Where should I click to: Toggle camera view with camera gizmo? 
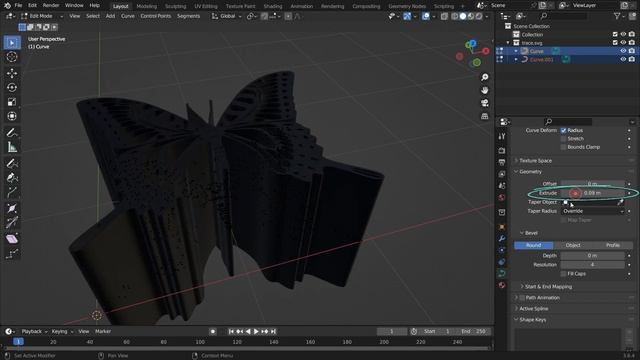[484, 103]
